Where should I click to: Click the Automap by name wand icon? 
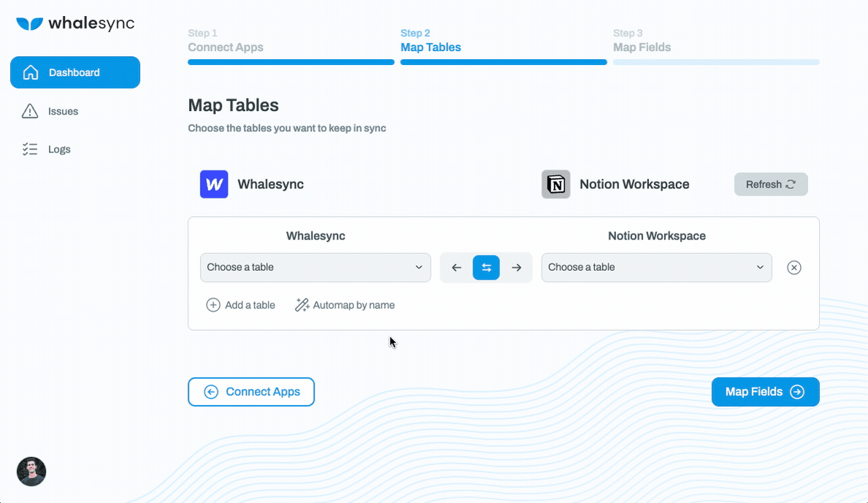click(301, 304)
